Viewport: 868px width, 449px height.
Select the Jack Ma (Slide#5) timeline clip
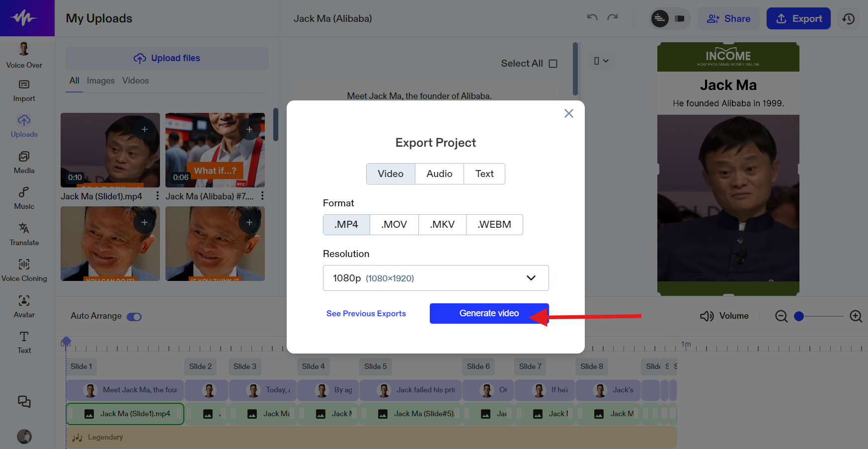point(410,414)
